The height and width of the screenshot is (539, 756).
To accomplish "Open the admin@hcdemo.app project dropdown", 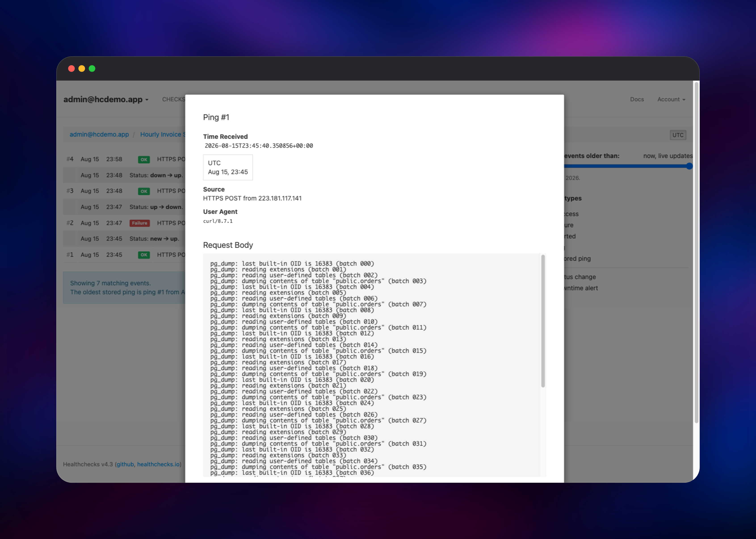I will 106,99.
